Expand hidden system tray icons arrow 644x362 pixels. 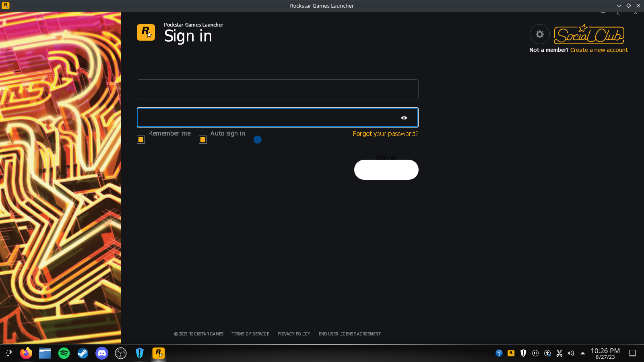tap(582, 353)
